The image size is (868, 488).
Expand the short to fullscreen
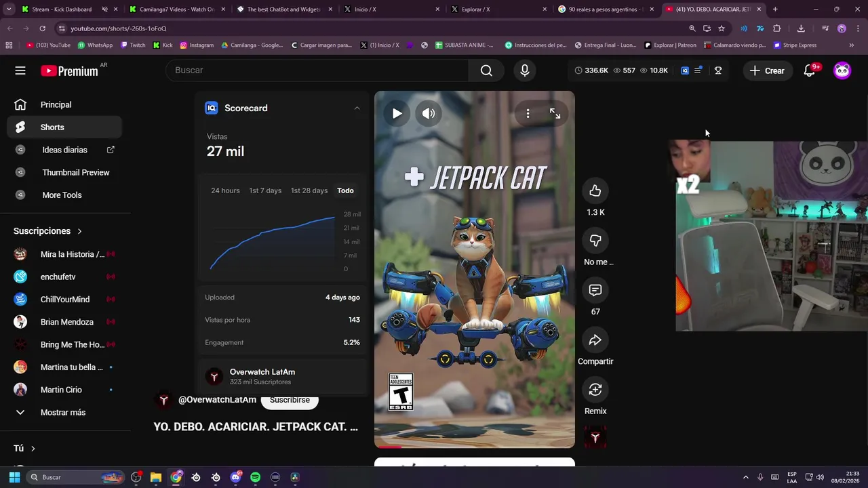tap(555, 114)
